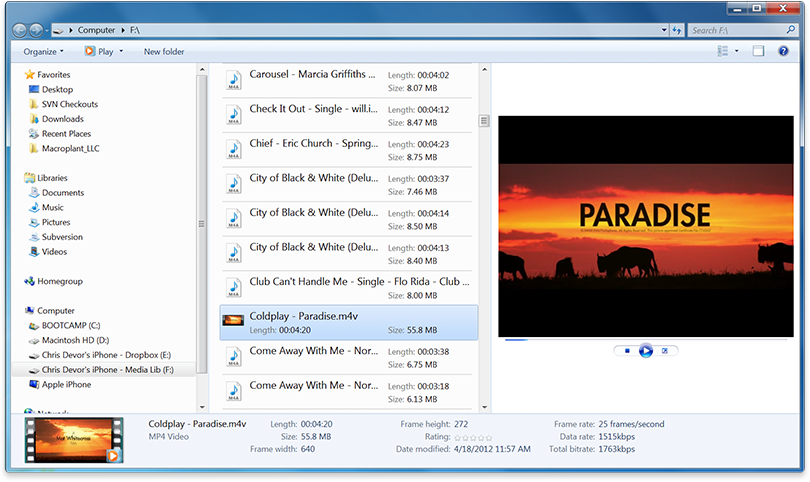Select Carousel - Marcia Griffiths file
This screenshot has height=482, width=810.
(347, 81)
